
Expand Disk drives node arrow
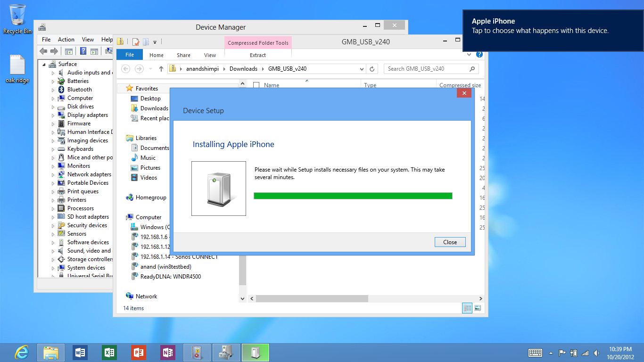[53, 107]
